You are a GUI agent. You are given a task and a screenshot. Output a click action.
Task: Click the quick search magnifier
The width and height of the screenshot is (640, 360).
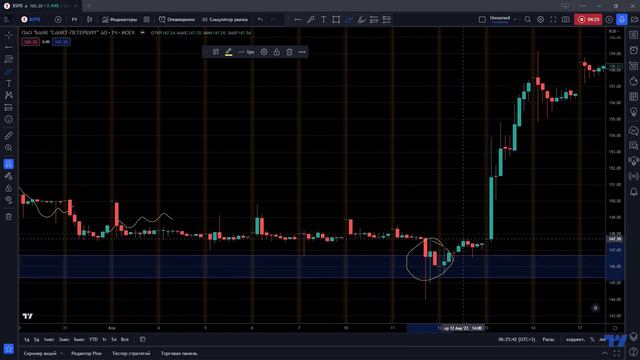tap(528, 20)
